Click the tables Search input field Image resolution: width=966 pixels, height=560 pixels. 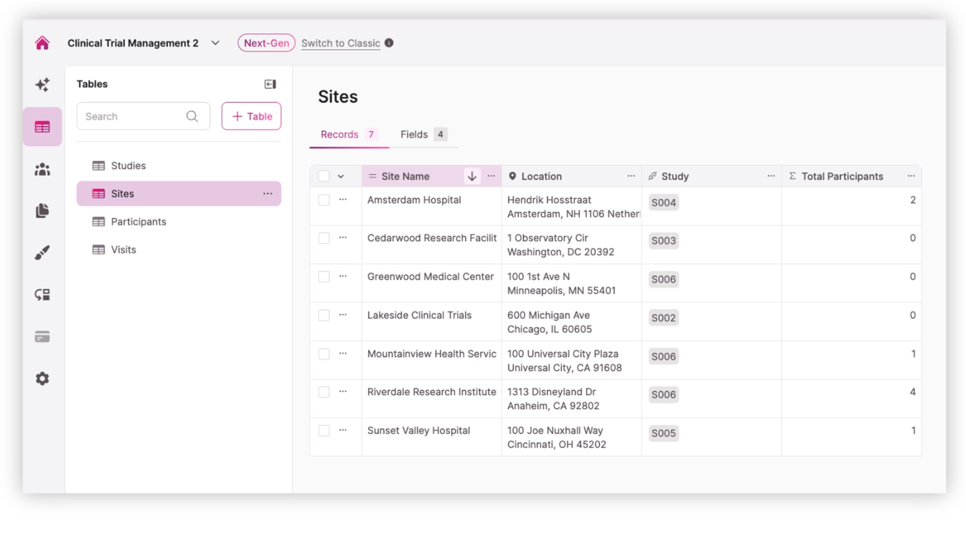coord(134,116)
